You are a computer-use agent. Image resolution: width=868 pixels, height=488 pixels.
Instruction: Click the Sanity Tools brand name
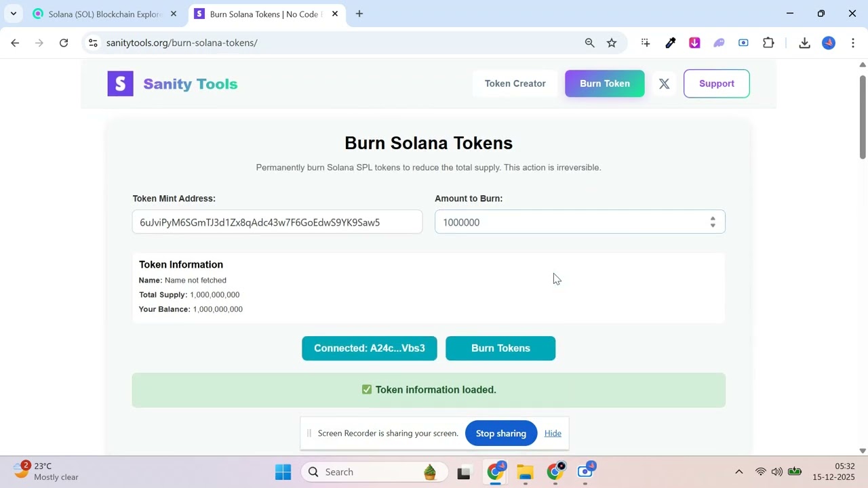coord(191,84)
